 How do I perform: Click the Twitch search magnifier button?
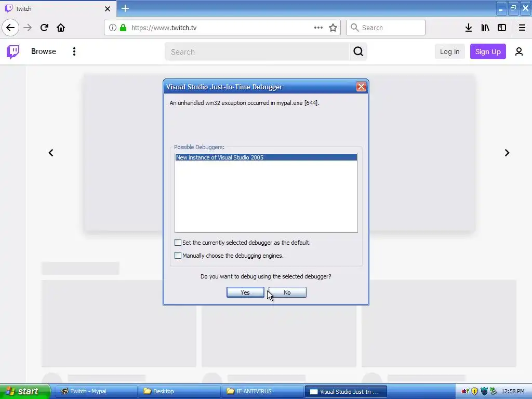[x=358, y=51]
